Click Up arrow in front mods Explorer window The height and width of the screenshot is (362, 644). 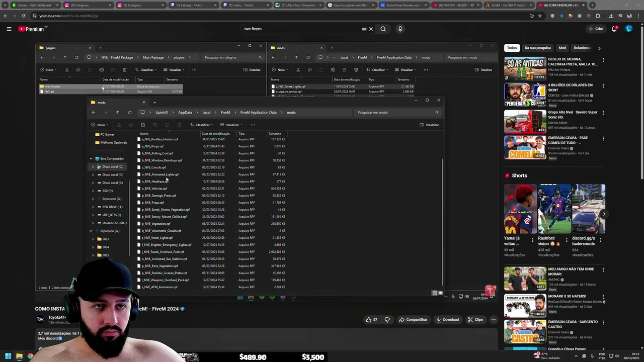point(117,112)
